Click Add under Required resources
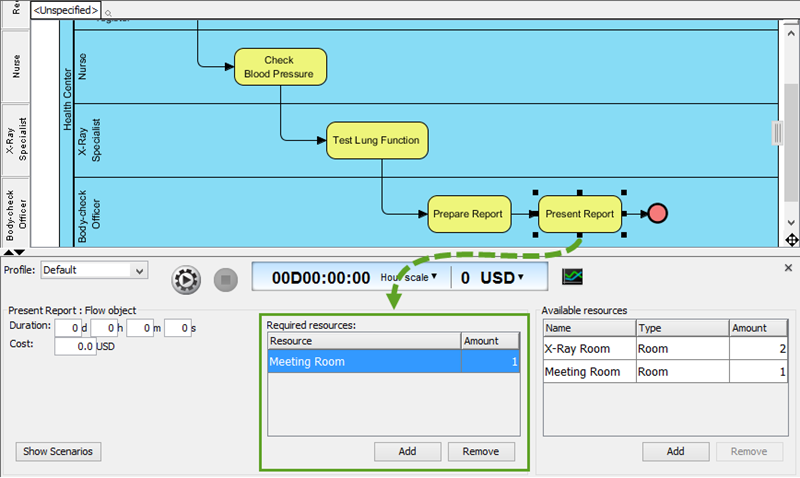Viewport: 800px width, 478px height. [x=407, y=451]
